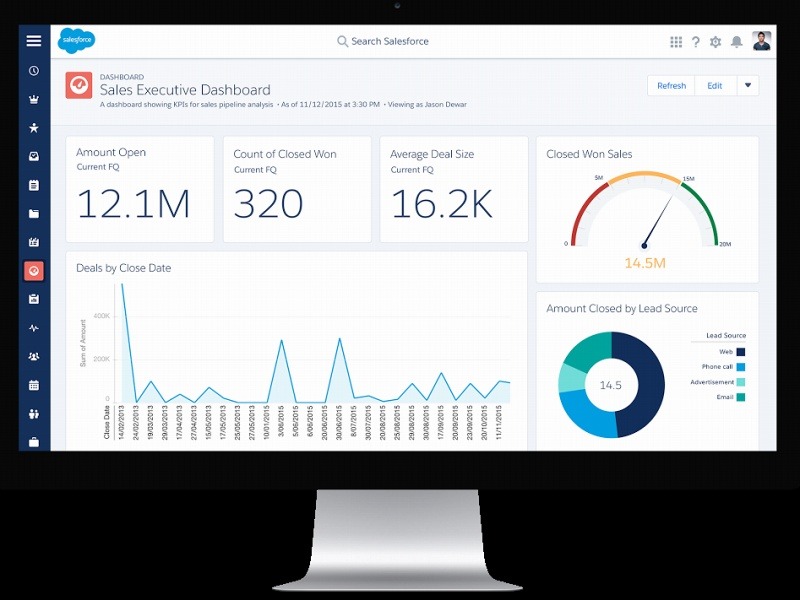Open the inbox tray icon in sidebar
Viewport: 800px width, 600px height.
[34, 157]
